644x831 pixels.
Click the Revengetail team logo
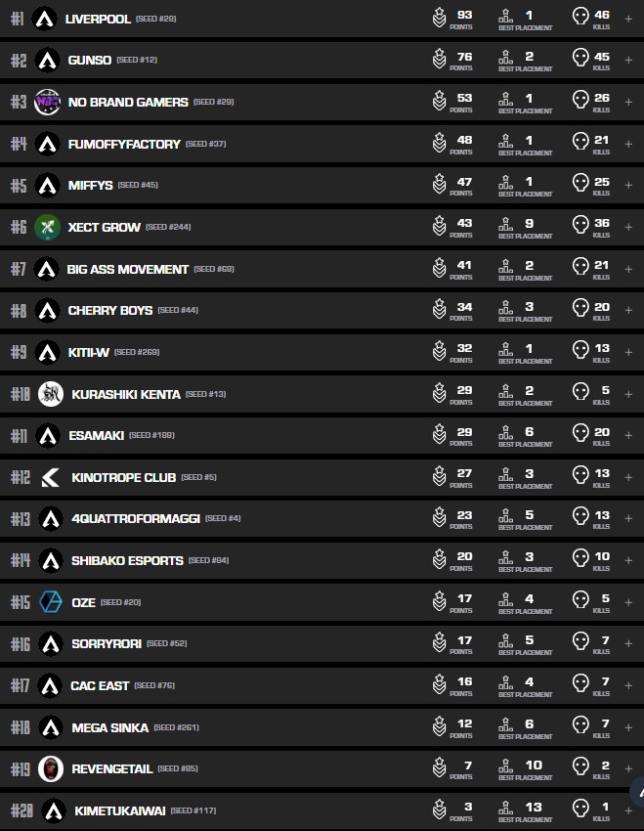point(50,768)
